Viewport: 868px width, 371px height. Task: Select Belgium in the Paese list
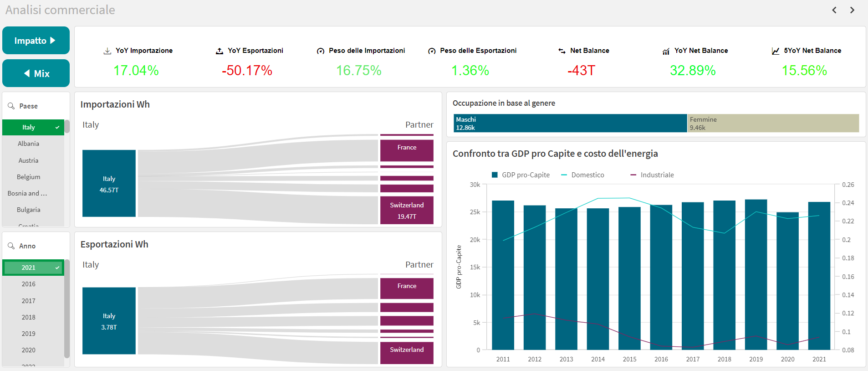(28, 177)
